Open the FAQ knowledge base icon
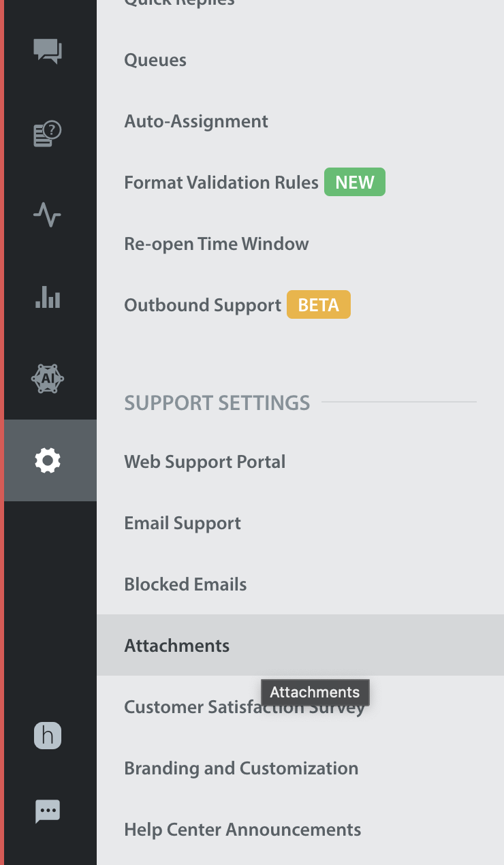This screenshot has width=504, height=865. [x=48, y=133]
